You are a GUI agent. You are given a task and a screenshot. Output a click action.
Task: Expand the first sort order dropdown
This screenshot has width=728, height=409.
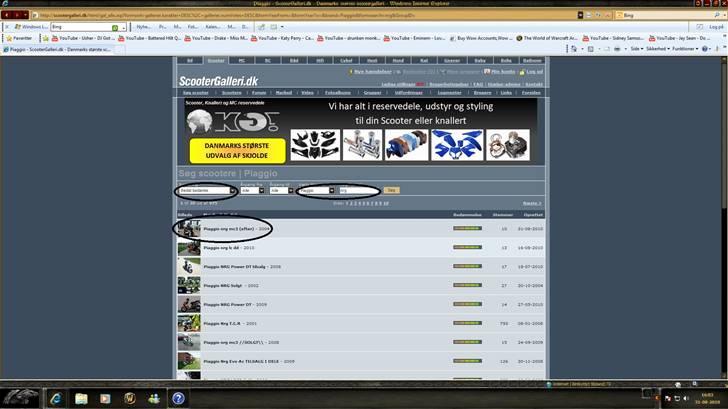coord(205,190)
